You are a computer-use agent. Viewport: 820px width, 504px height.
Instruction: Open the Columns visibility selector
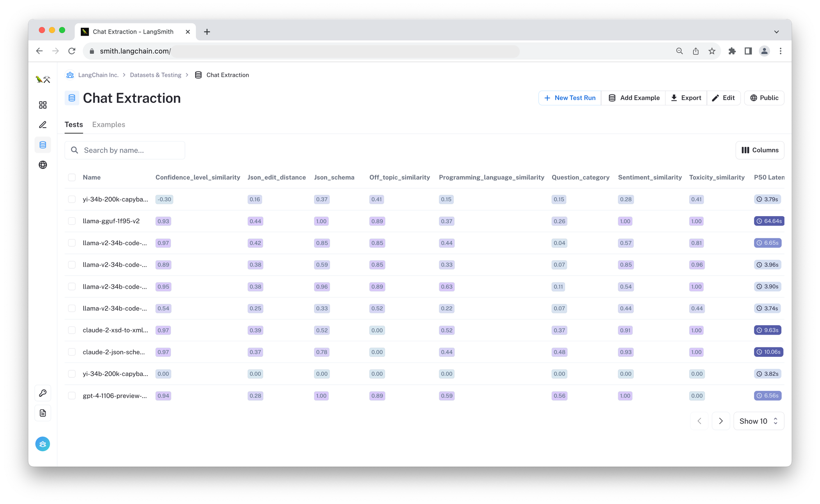760,150
